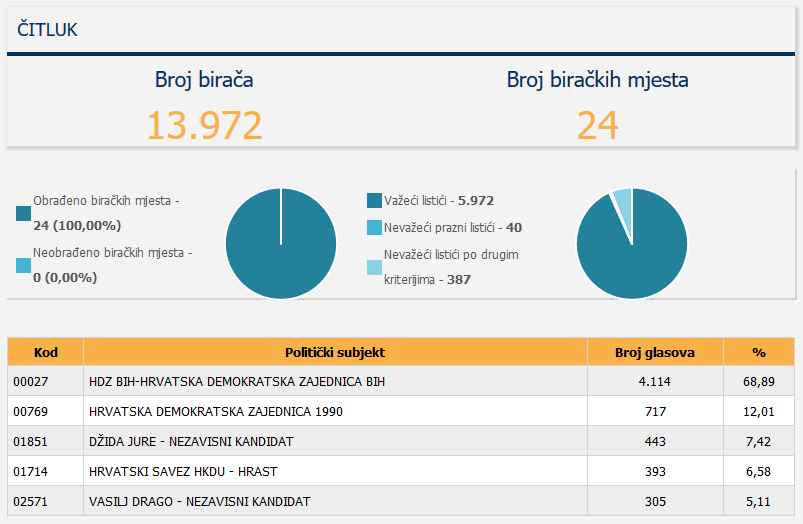Click the ČITLUK municipality header title
The width and height of the screenshot is (803, 524).
tap(48, 30)
